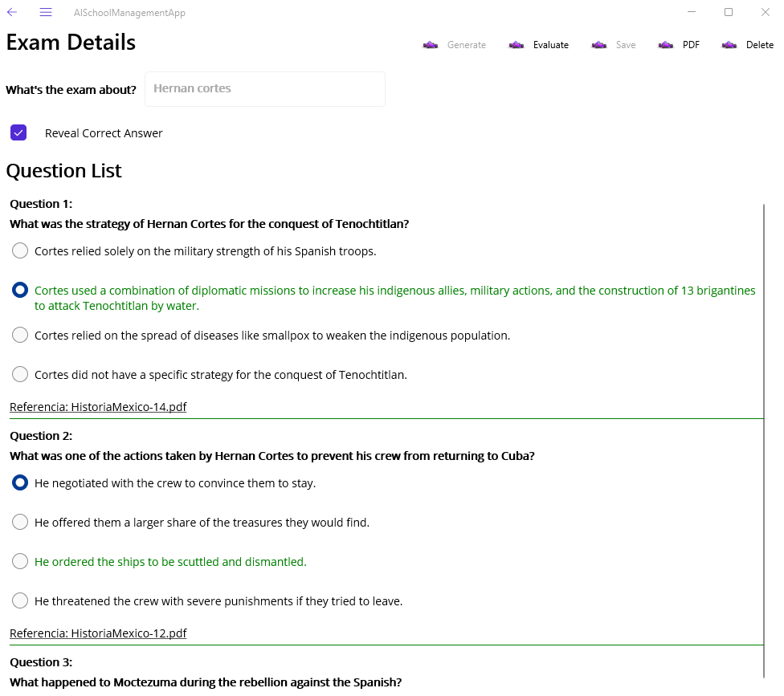Click the icon beside Delete

[729, 45]
